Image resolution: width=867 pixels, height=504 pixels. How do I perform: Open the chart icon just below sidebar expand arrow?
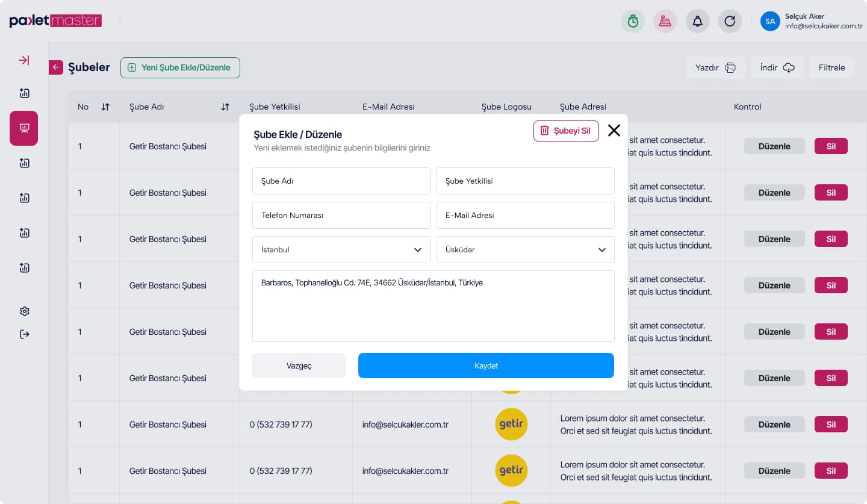pyautogui.click(x=24, y=93)
